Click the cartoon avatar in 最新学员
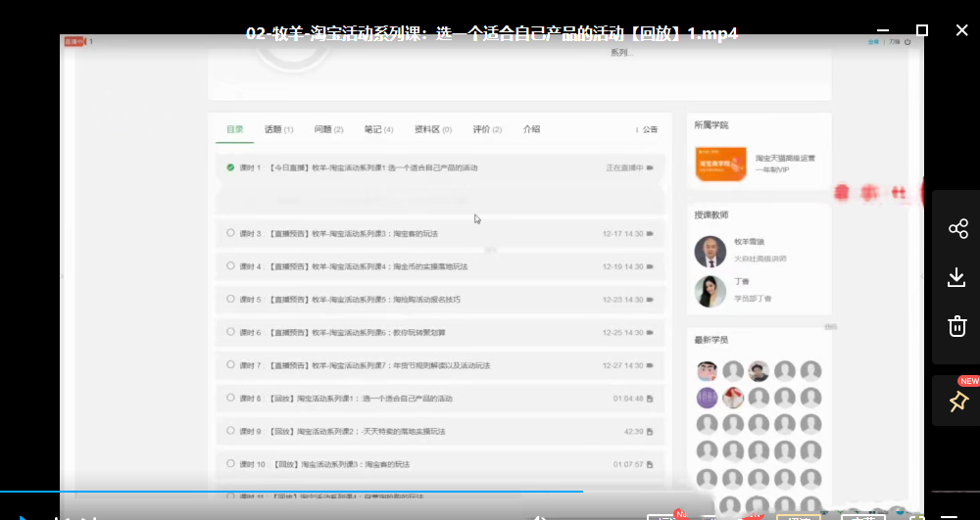This screenshot has height=520, width=980. pos(707,371)
